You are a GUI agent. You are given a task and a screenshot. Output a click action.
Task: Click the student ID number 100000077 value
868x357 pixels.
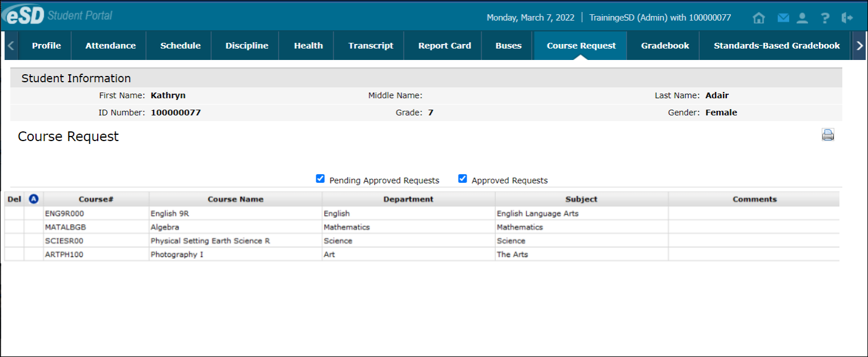[x=176, y=113]
